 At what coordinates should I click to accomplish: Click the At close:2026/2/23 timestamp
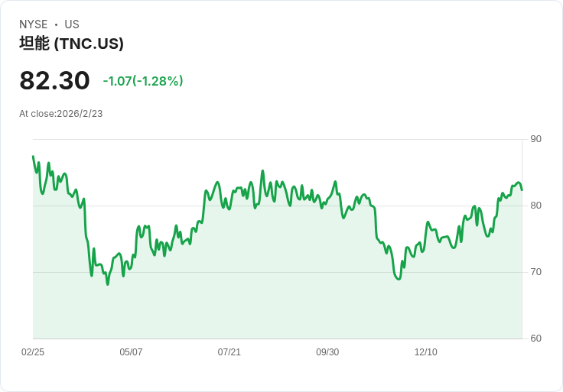61,113
